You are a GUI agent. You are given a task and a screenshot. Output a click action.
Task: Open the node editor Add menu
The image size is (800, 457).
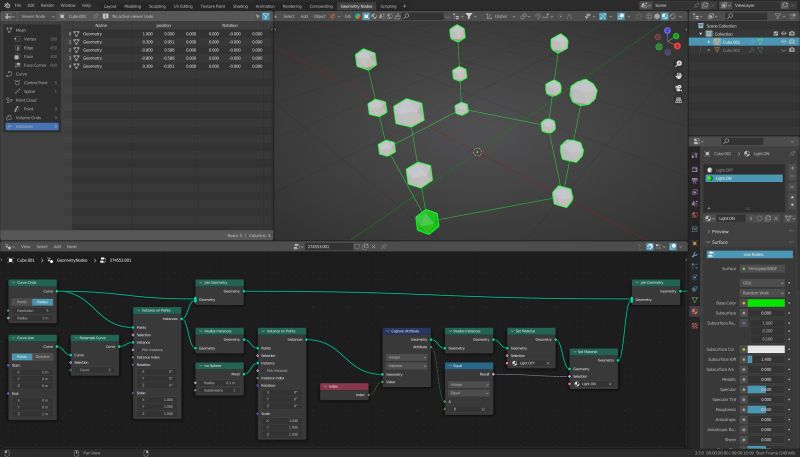pyautogui.click(x=57, y=246)
